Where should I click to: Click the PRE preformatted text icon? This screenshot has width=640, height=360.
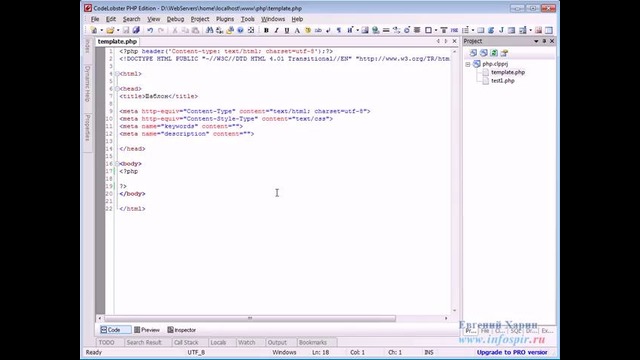pyautogui.click(x=454, y=30)
